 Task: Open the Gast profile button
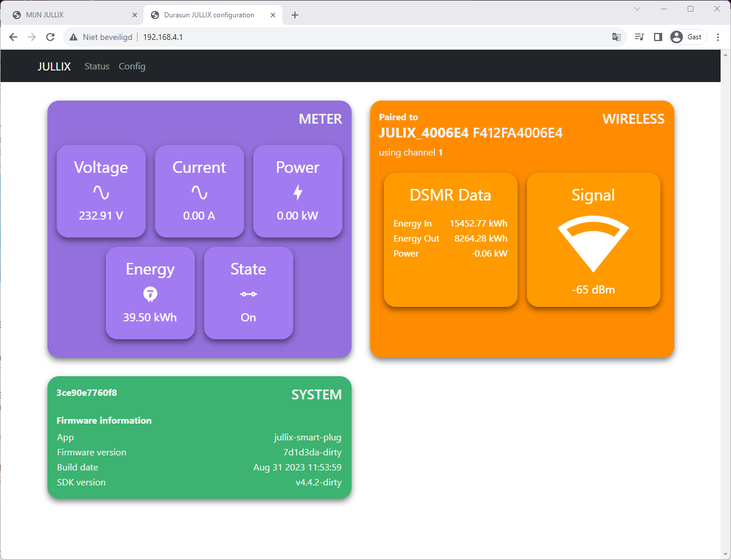tap(688, 37)
